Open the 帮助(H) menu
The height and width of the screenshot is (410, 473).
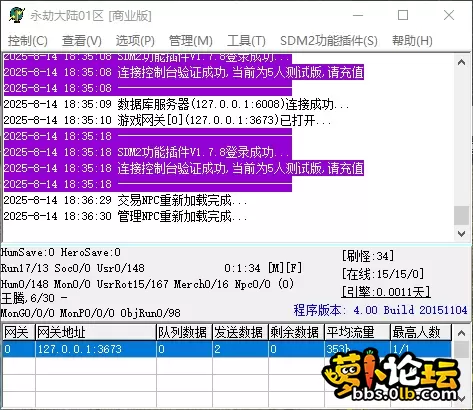point(412,41)
